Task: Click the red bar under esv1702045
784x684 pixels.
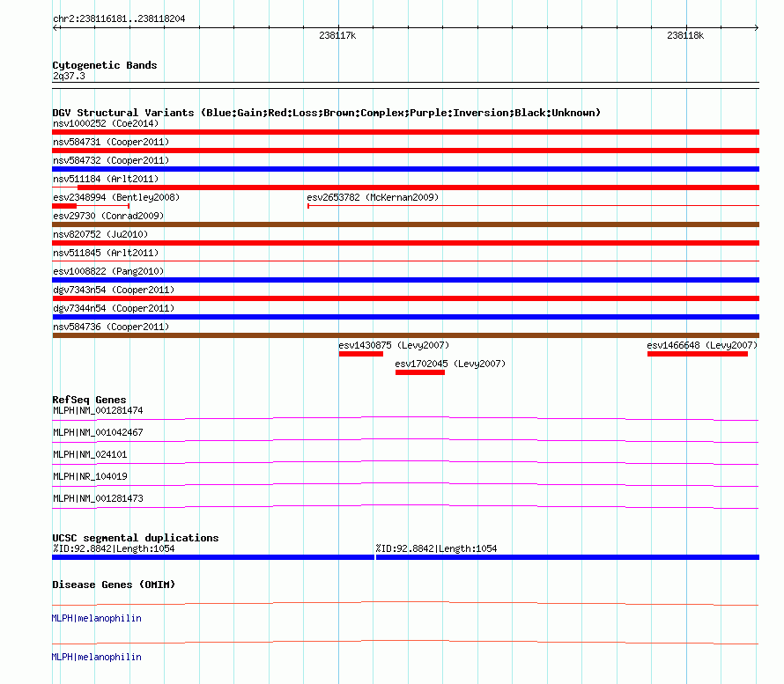Action: click(x=420, y=372)
